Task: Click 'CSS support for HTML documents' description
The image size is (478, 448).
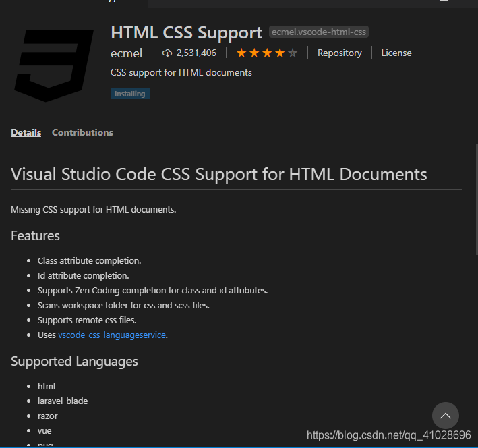Action: click(x=181, y=73)
